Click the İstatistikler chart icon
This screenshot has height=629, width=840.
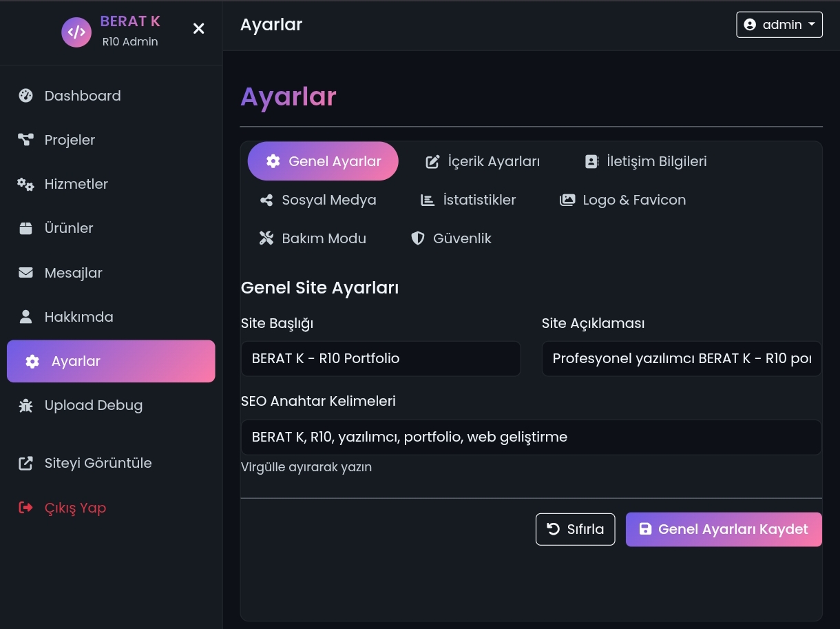[428, 200]
